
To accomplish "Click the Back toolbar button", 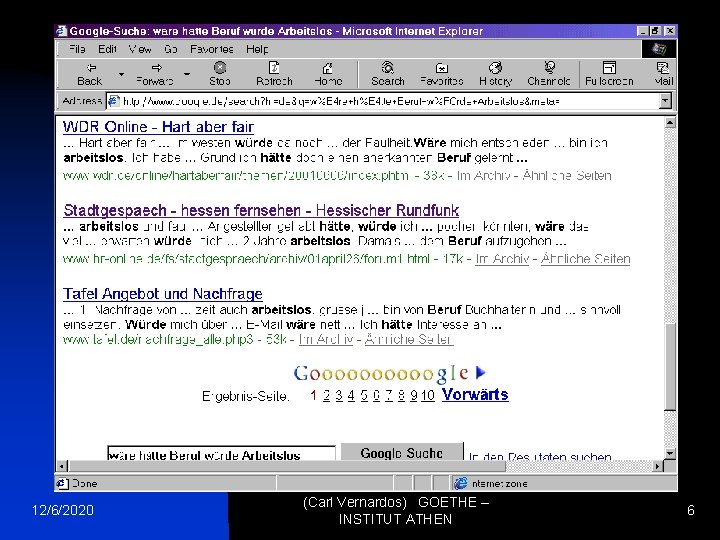I will (x=90, y=74).
